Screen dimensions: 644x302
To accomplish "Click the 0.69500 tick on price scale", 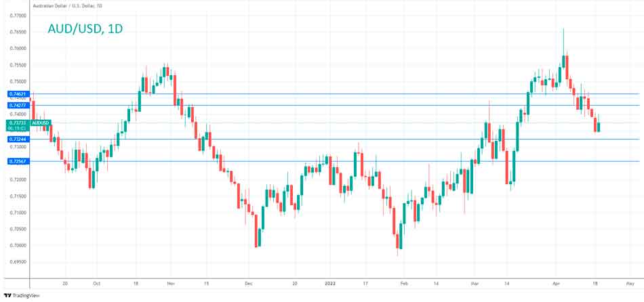I will tap(17, 261).
